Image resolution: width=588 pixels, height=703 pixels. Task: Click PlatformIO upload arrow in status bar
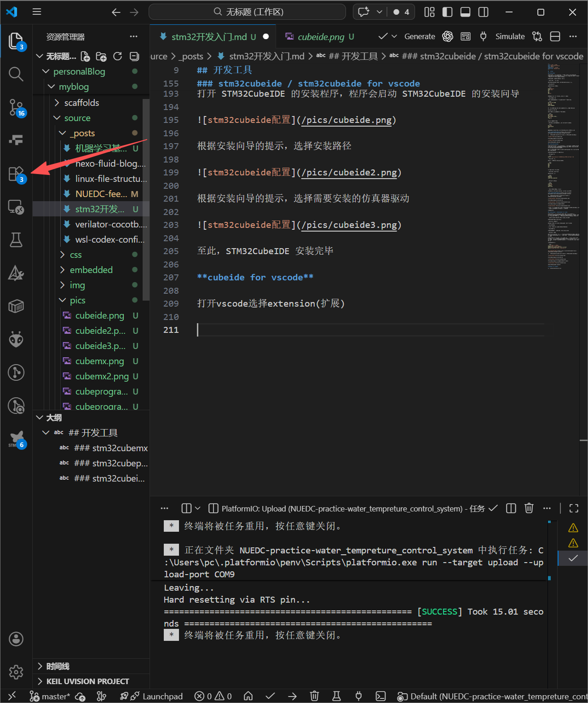click(292, 696)
